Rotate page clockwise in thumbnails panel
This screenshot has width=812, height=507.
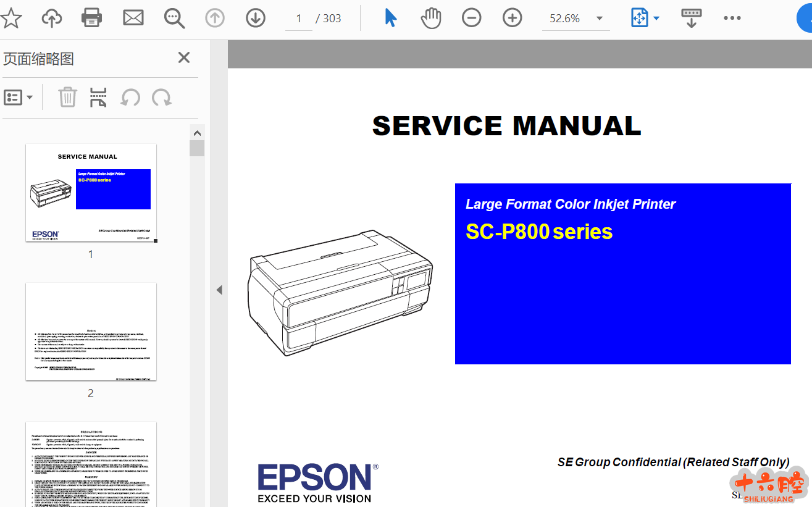tap(162, 98)
